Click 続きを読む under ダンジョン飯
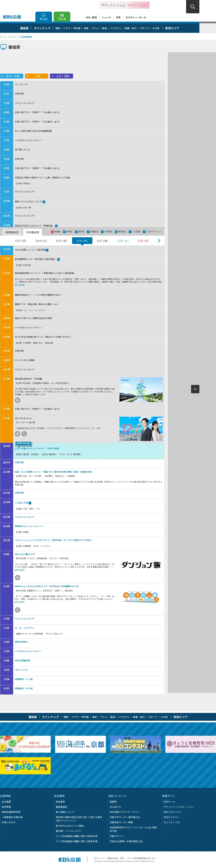 point(20,570)
